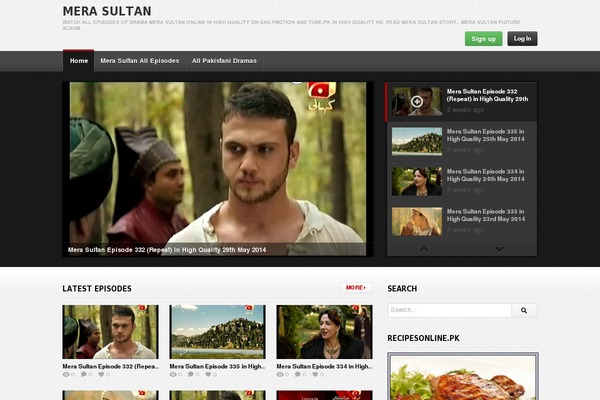Click views eye icon under Episode 335 card
The image size is (600, 400).
173,374
